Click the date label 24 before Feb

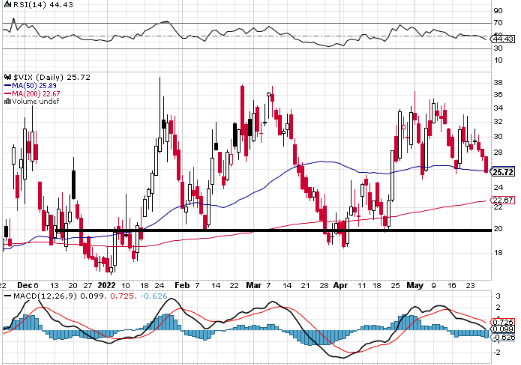160,286
